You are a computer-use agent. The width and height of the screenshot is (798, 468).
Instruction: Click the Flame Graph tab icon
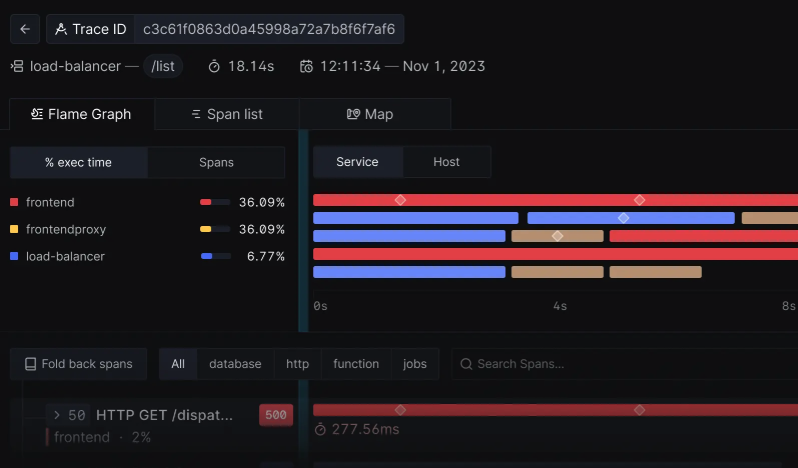(37, 114)
